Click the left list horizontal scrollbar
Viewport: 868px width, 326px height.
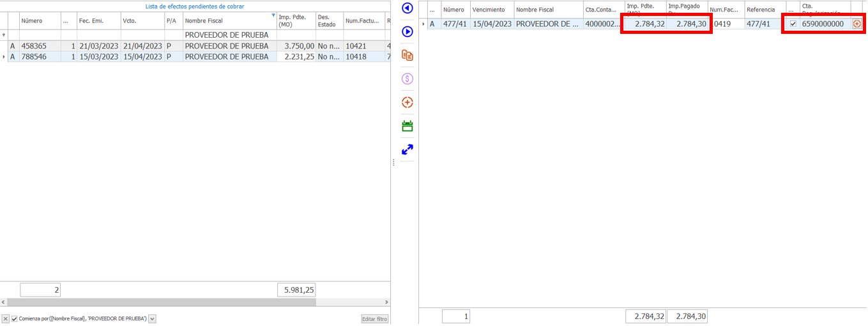192,302
